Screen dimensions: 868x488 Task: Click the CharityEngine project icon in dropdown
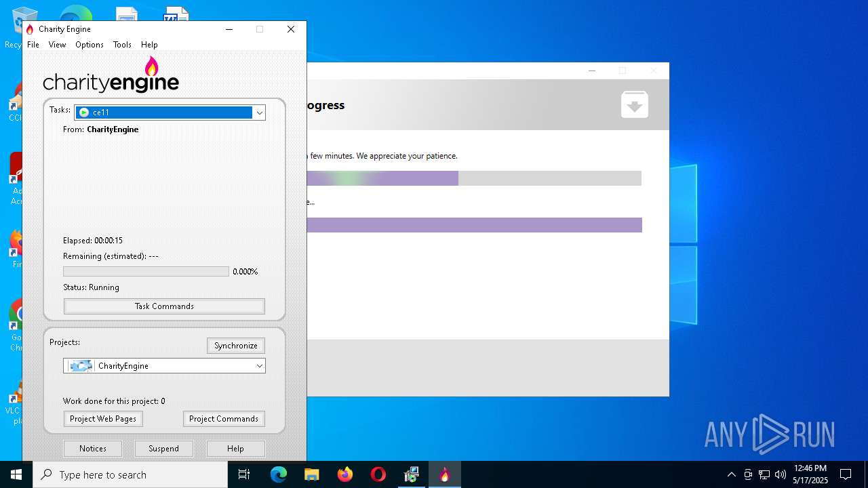pos(81,366)
